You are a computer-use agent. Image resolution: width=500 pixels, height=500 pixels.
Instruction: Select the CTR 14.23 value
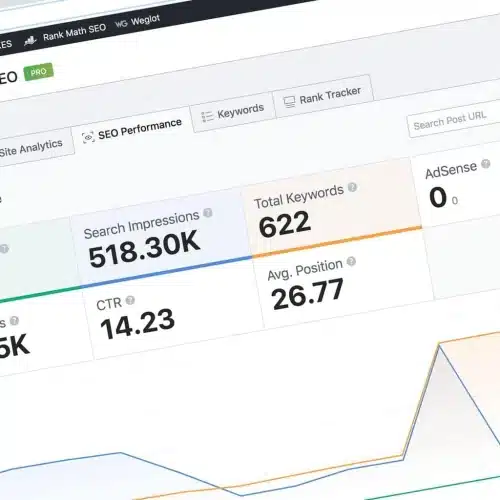pos(137,324)
